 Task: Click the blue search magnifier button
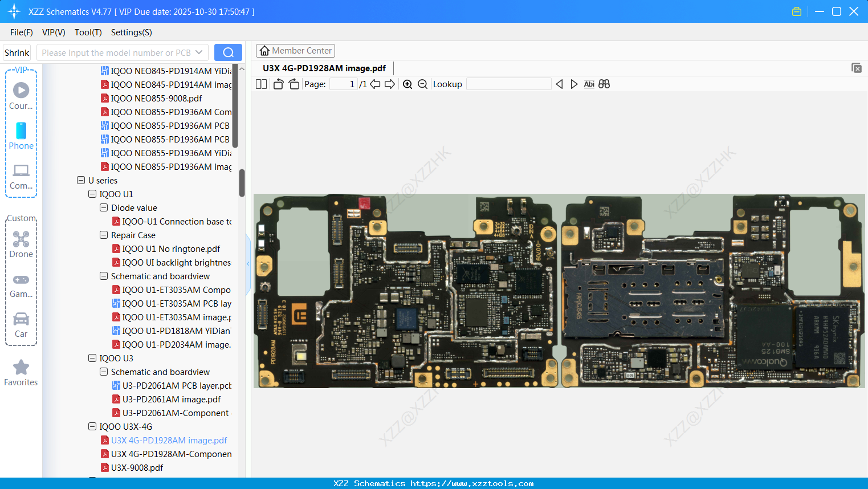coord(228,52)
